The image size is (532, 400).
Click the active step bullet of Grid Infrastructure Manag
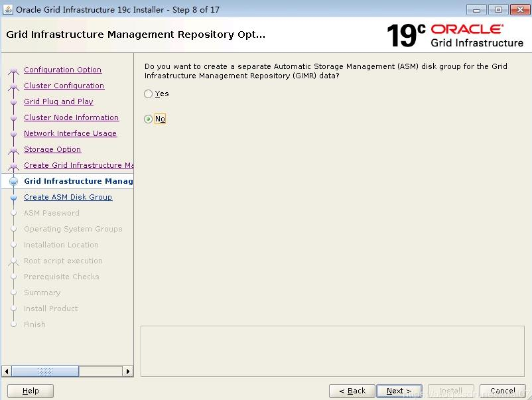13,181
